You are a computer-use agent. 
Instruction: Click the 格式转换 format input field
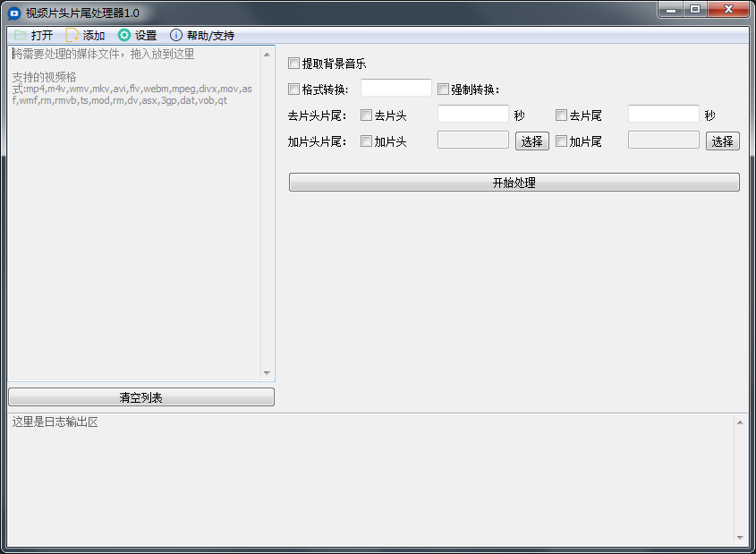click(395, 88)
